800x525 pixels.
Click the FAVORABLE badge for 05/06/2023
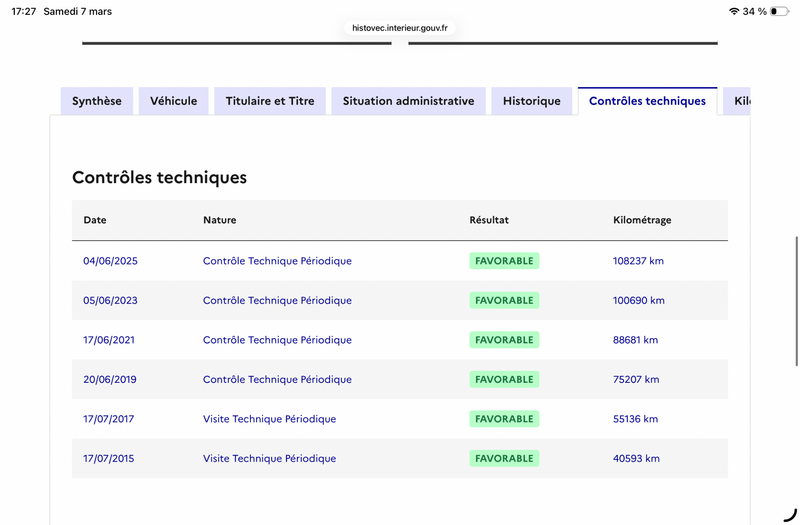[x=504, y=300]
